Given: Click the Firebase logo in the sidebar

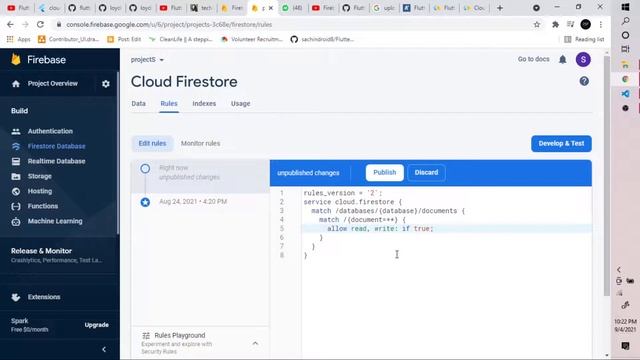Looking at the screenshot, I should 16,60.
